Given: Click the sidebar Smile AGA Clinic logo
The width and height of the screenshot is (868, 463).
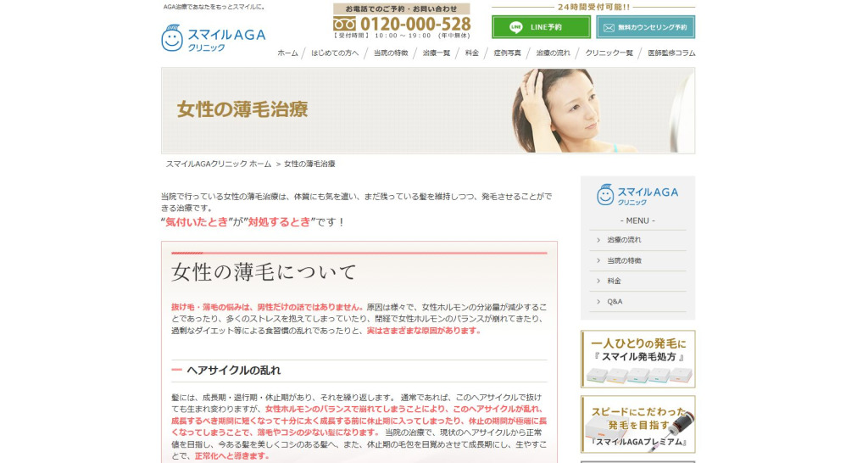Looking at the screenshot, I should 637,195.
